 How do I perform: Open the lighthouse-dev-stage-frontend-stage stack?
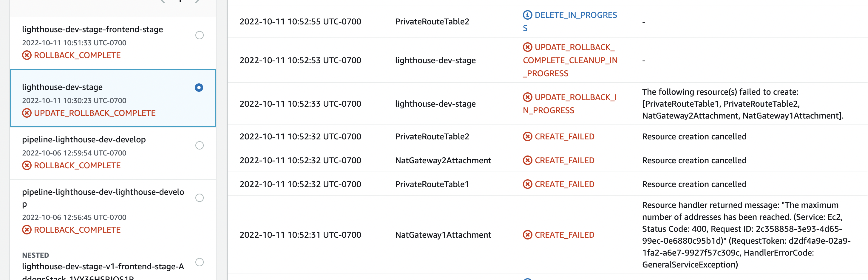point(93,29)
